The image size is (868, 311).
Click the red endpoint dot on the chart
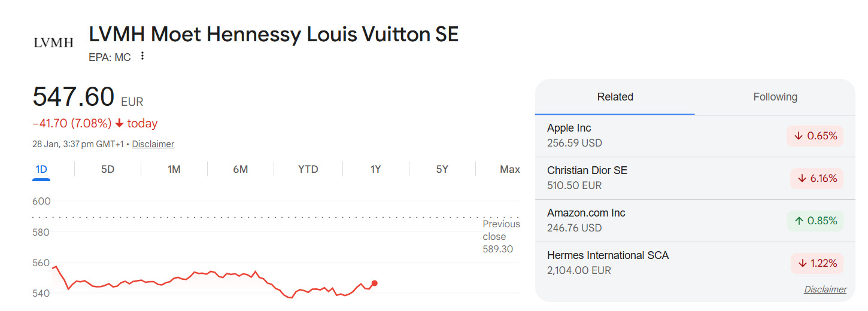pyautogui.click(x=375, y=283)
